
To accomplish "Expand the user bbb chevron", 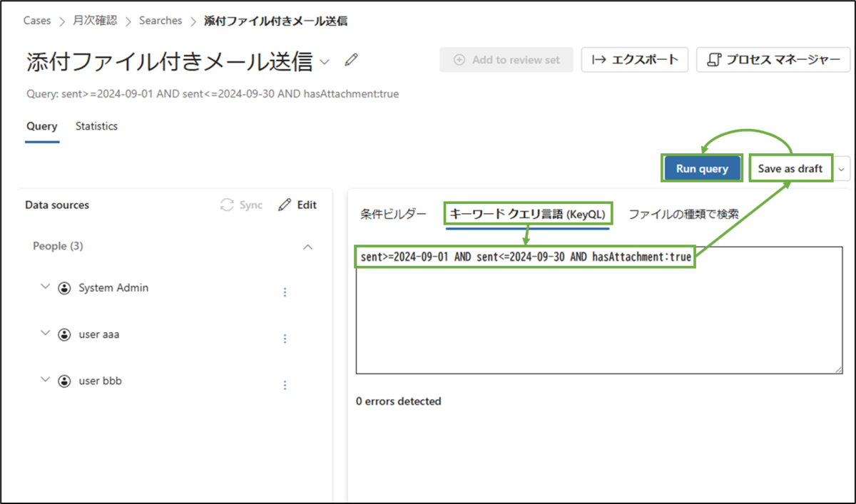I will click(x=46, y=380).
